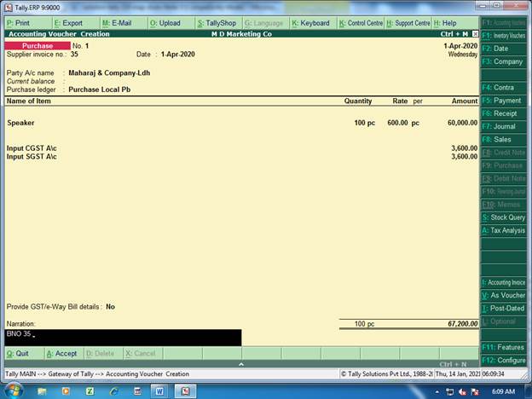Show hidden system tray icons
Image resolution: width=532 pixels, height=399 pixels.
(x=437, y=392)
